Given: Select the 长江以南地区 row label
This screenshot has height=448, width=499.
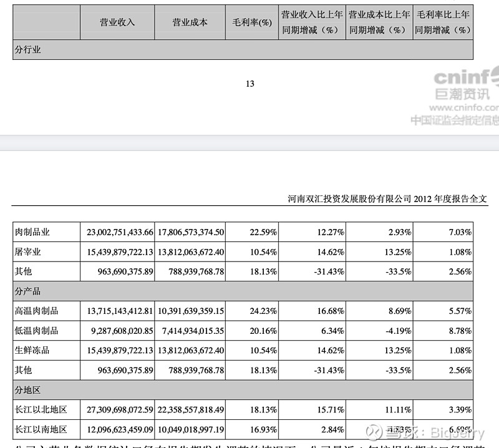Looking at the screenshot, I should point(41,429).
